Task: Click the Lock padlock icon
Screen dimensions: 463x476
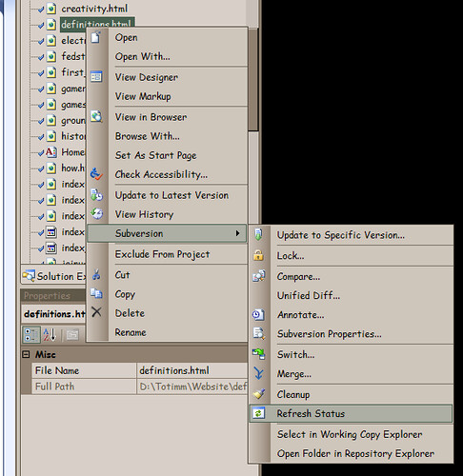Action: 258,255
